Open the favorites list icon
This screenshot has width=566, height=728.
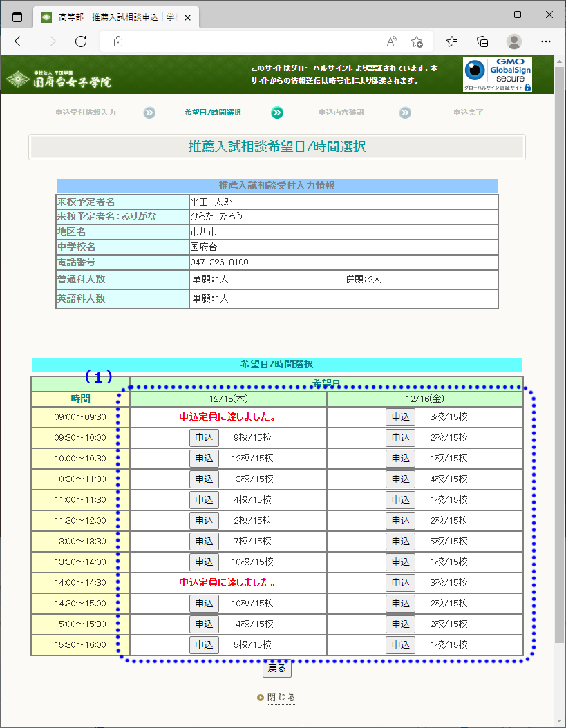tap(452, 41)
